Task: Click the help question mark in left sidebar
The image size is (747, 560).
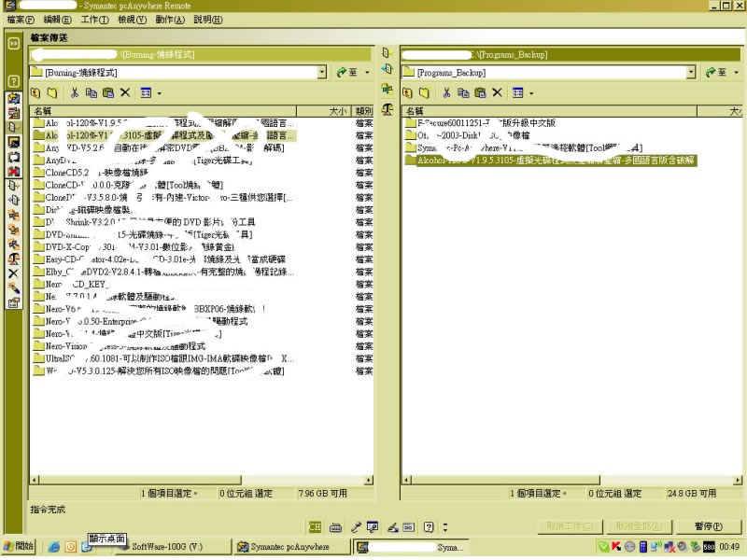Action: click(x=14, y=81)
